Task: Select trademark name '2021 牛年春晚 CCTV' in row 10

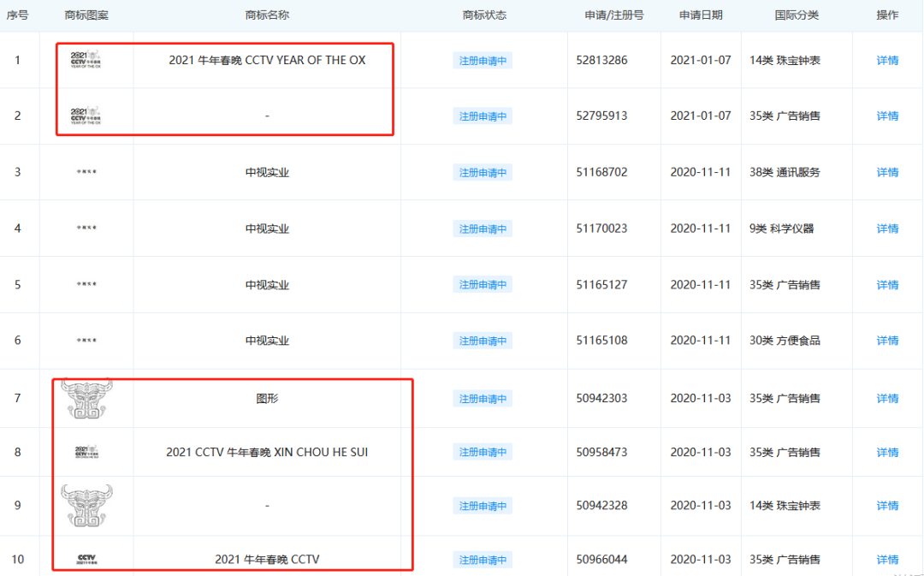Action: (x=267, y=560)
